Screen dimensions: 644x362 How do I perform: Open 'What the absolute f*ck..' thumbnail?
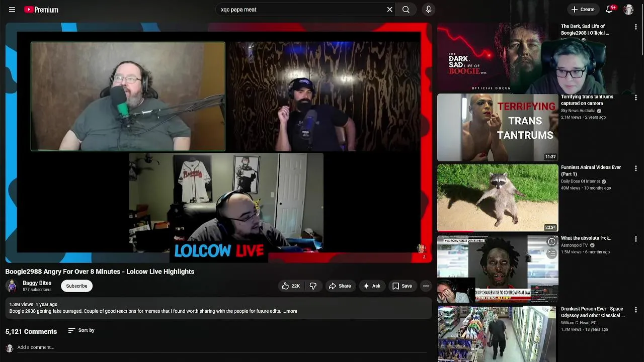click(x=498, y=269)
